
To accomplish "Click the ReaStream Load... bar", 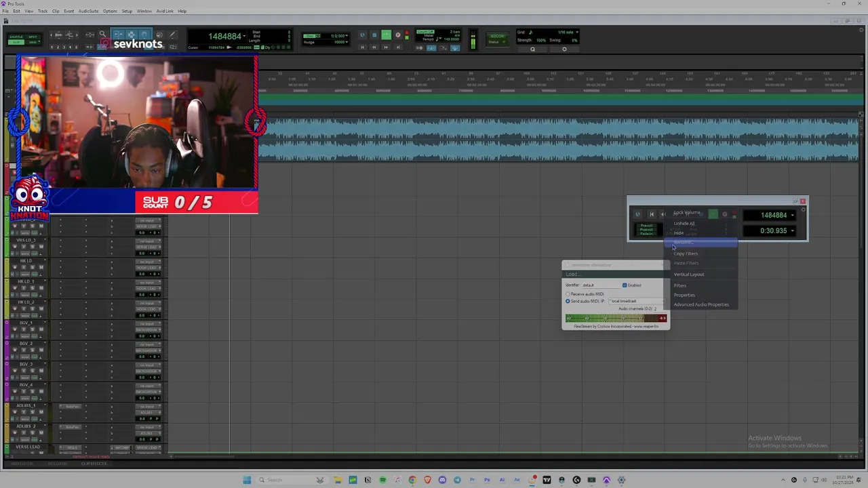I will click(614, 274).
